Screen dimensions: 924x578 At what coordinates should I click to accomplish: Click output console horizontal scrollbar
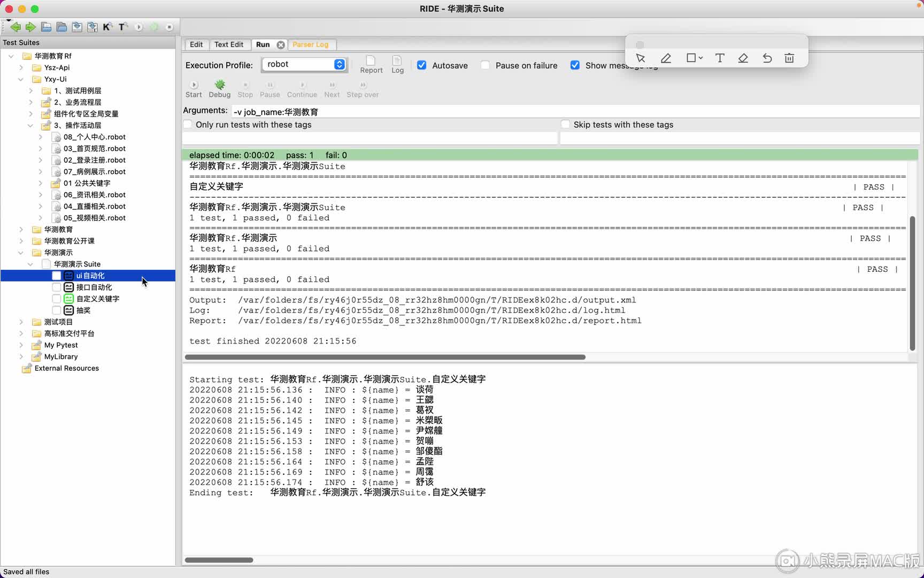coord(385,357)
